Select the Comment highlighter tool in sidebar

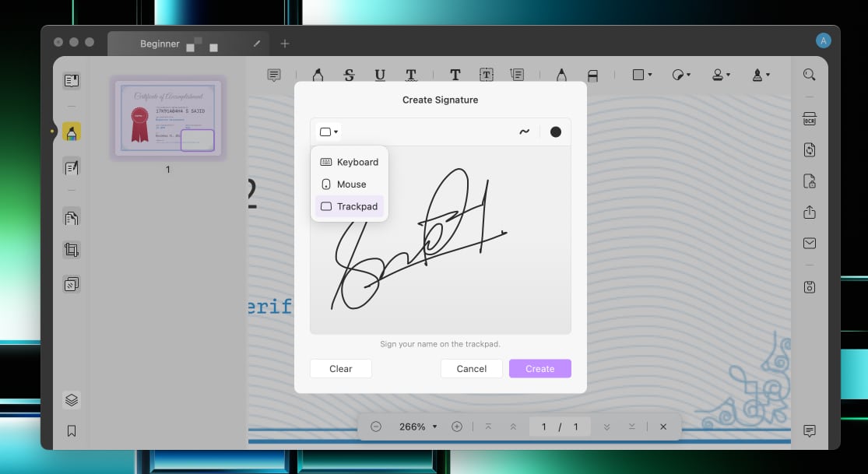(72, 132)
